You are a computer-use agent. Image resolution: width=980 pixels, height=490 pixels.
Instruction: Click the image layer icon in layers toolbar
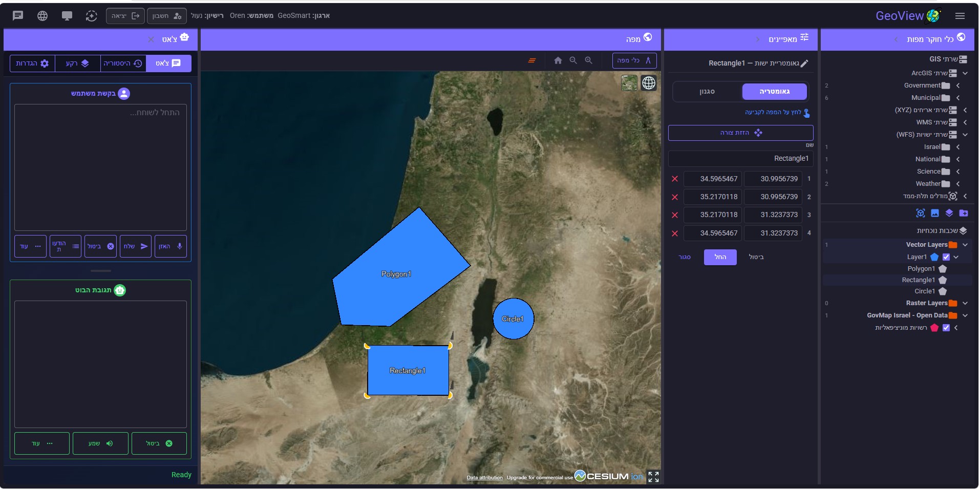point(935,213)
